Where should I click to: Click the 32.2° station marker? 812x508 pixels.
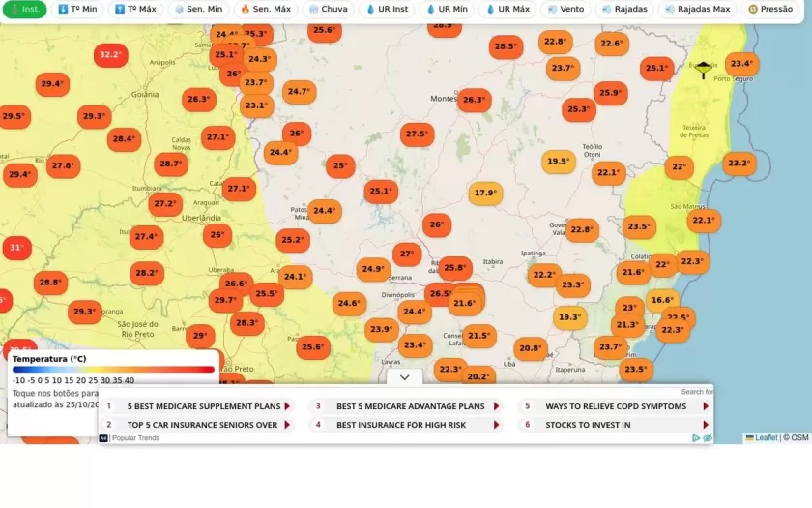(x=111, y=55)
